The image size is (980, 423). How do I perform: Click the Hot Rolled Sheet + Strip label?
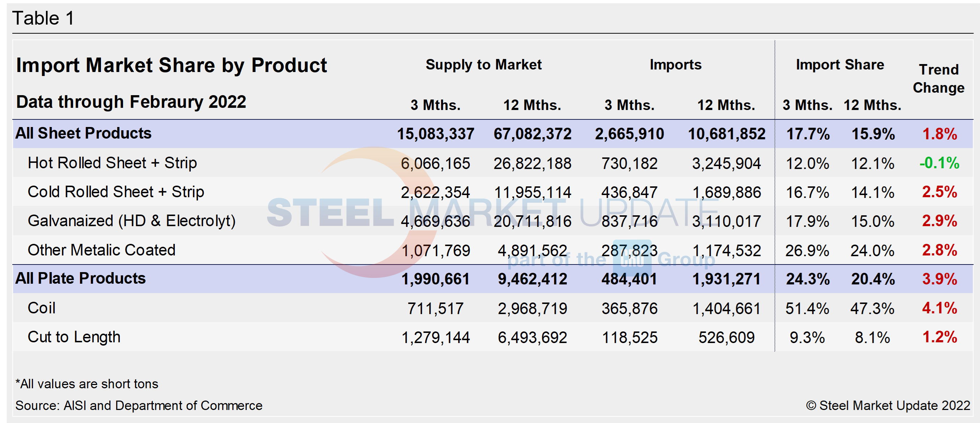coord(112,162)
